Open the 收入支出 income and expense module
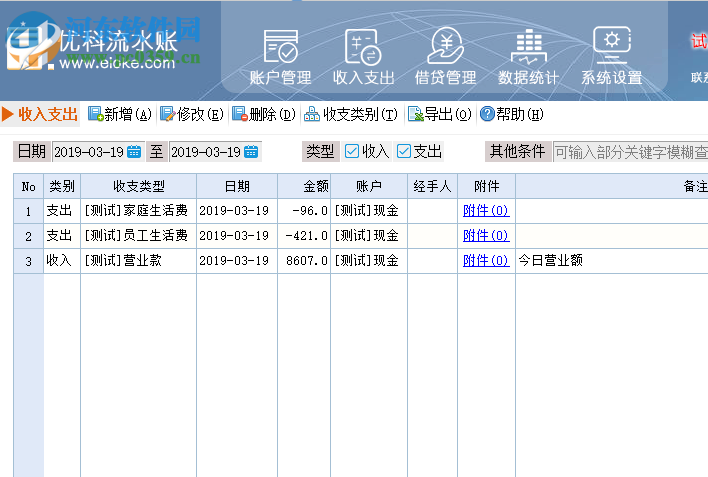 363,56
